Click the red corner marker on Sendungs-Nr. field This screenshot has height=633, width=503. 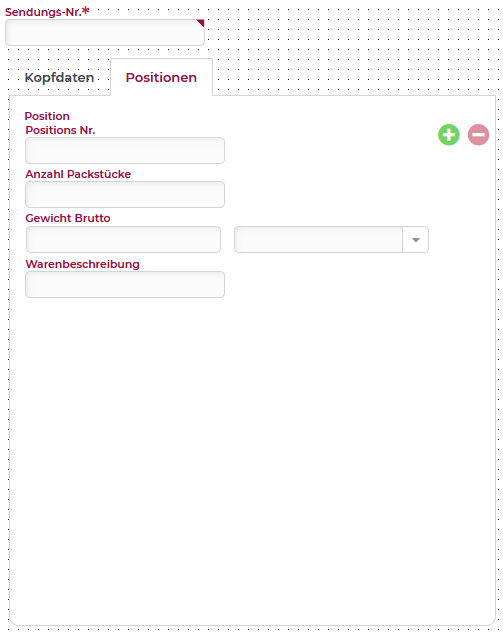[x=200, y=23]
